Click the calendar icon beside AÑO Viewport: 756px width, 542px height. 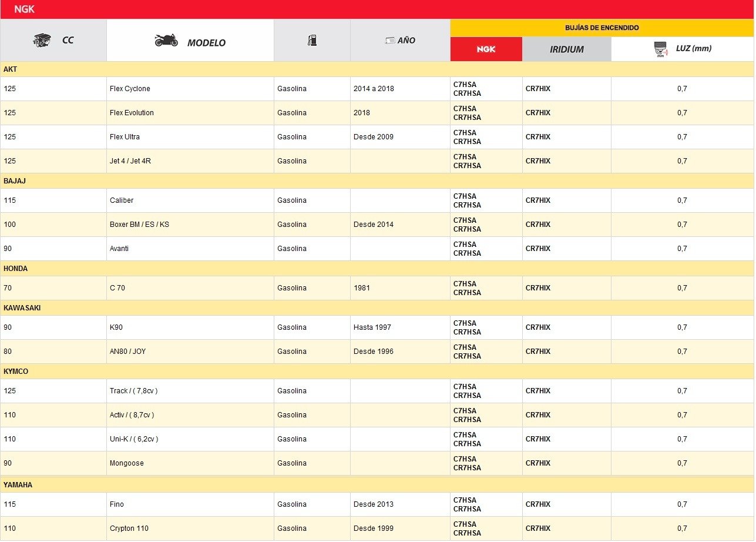pyautogui.click(x=389, y=40)
